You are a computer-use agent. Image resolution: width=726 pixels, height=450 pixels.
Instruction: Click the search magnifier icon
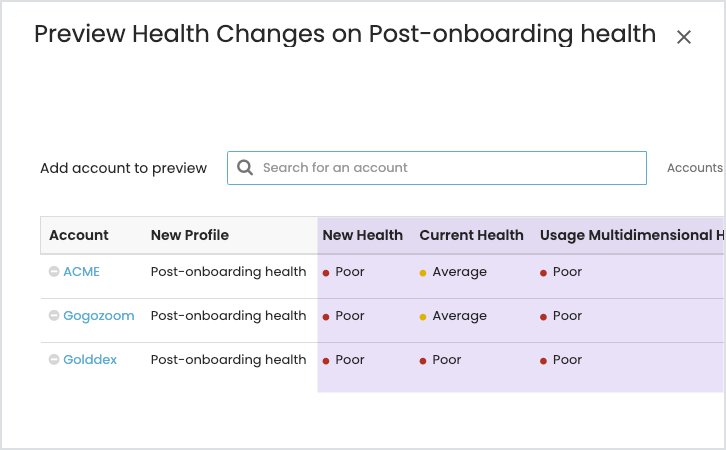coord(245,168)
